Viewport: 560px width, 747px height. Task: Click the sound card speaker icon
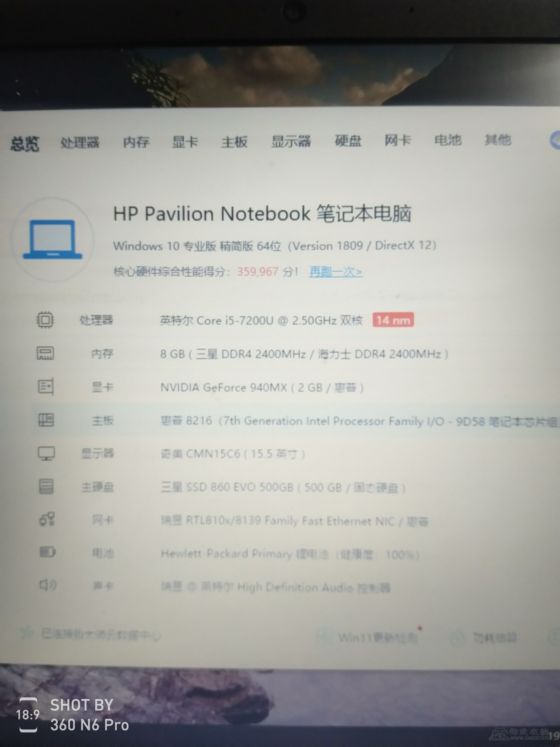coord(48,585)
